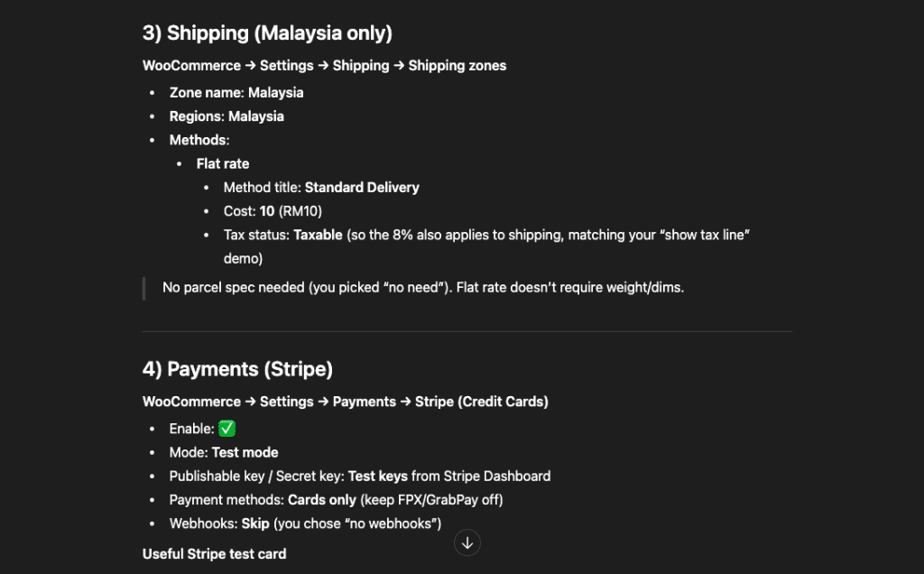924x574 pixels.
Task: Click the "3) Shipping (Malaysia only)" heading
Action: [267, 33]
